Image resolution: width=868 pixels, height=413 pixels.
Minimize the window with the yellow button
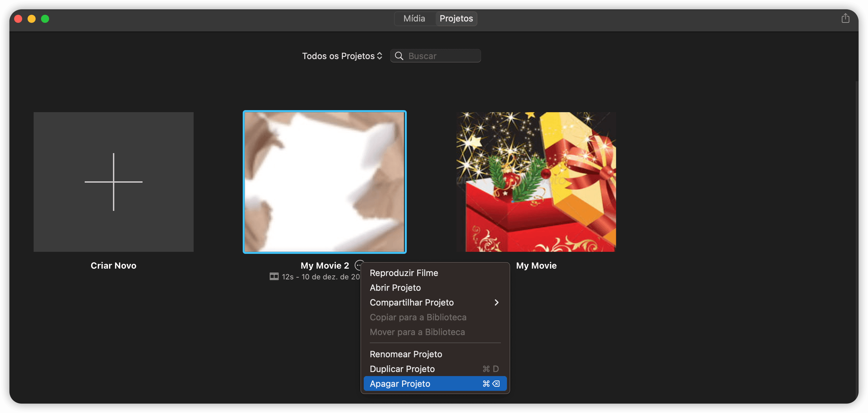click(x=32, y=19)
